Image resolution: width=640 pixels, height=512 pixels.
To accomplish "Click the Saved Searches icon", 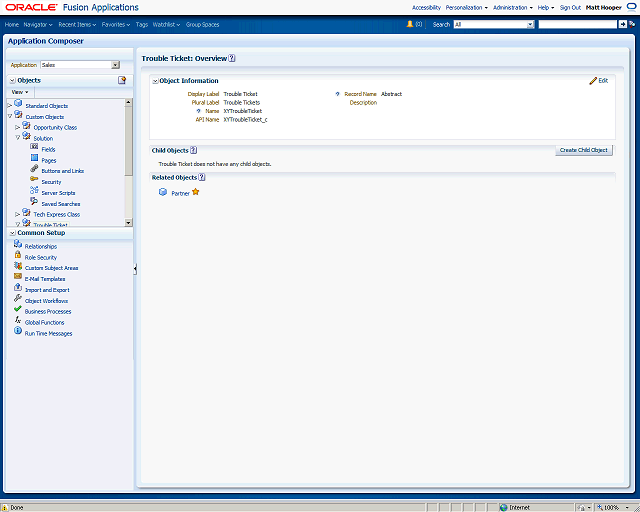I will (x=34, y=201).
